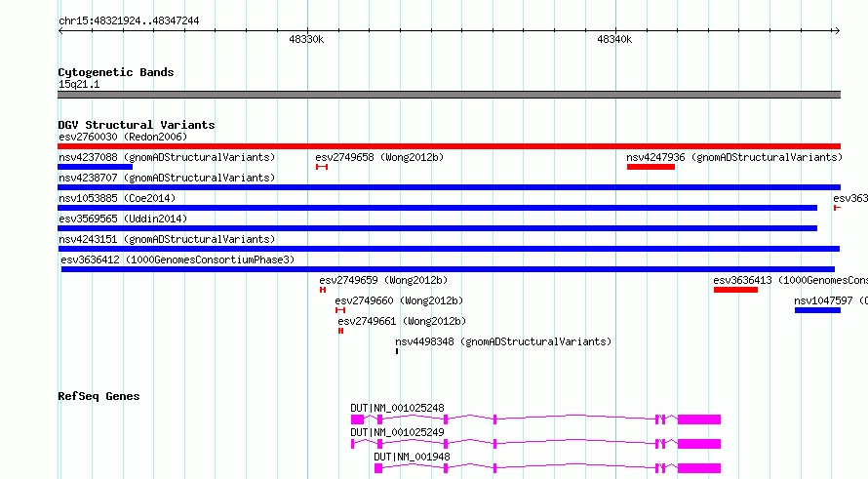Click the esv3636412 (1000GenomesConsortiumPhase3) label
The image size is (868, 479).
point(178,259)
